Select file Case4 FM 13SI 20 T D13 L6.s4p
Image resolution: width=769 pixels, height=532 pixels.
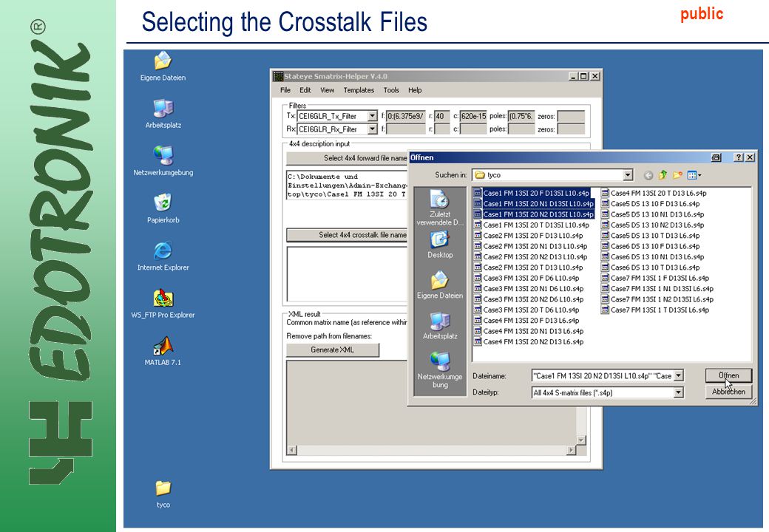point(654,193)
